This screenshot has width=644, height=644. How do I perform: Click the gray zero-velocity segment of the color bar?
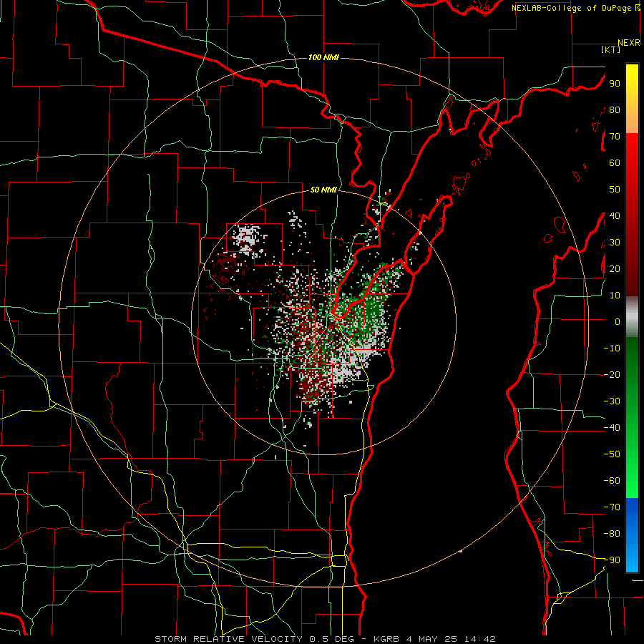point(632,317)
